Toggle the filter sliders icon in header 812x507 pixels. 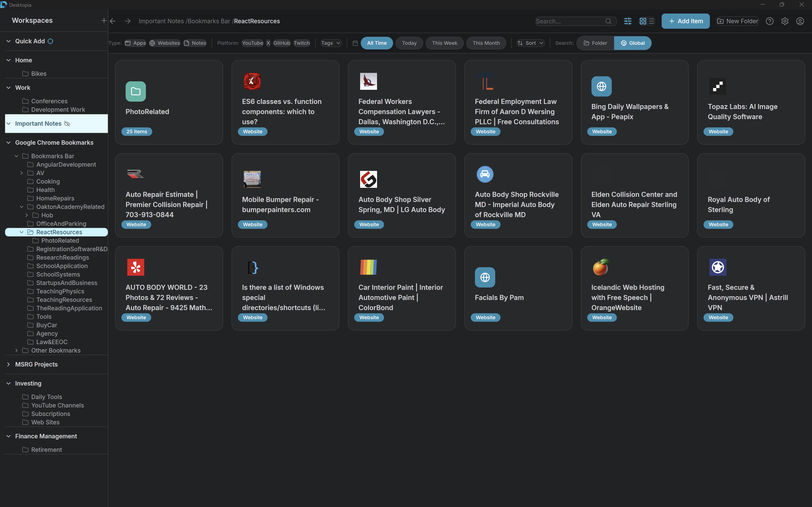point(627,21)
